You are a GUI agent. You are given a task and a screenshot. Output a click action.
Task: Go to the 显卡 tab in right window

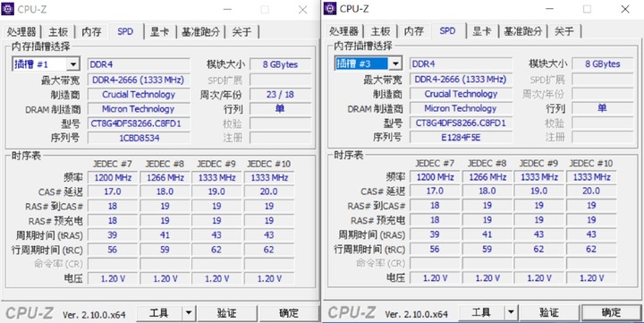[482, 31]
